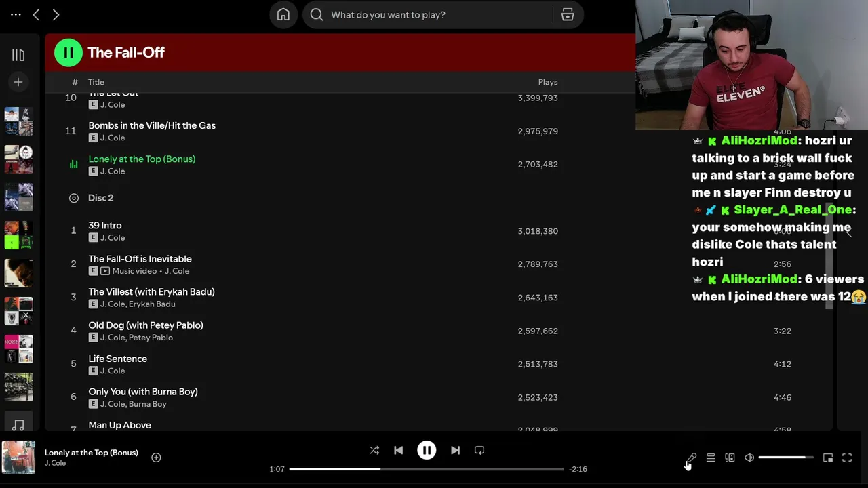This screenshot has height=488, width=868.
Task: Open the second library playlist thumbnail
Action: point(18,159)
